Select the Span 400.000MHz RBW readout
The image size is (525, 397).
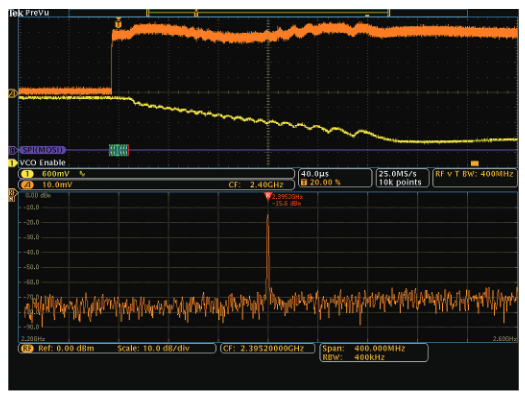pos(374,353)
